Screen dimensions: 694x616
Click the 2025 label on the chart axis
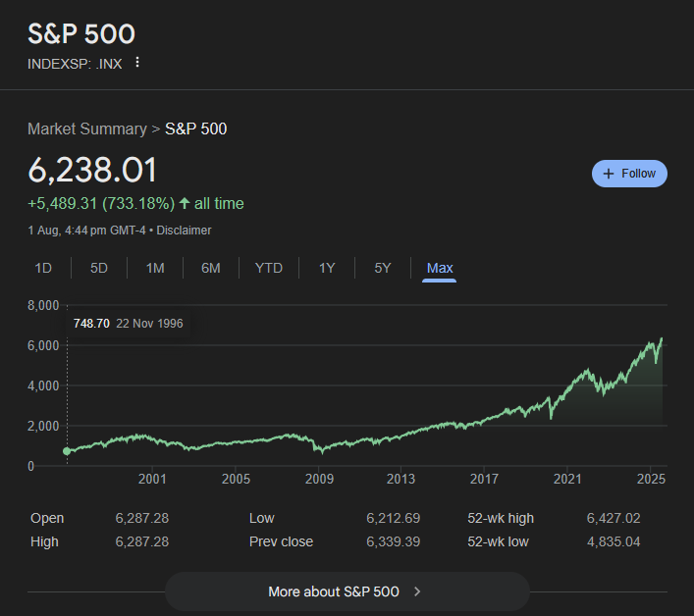651,479
